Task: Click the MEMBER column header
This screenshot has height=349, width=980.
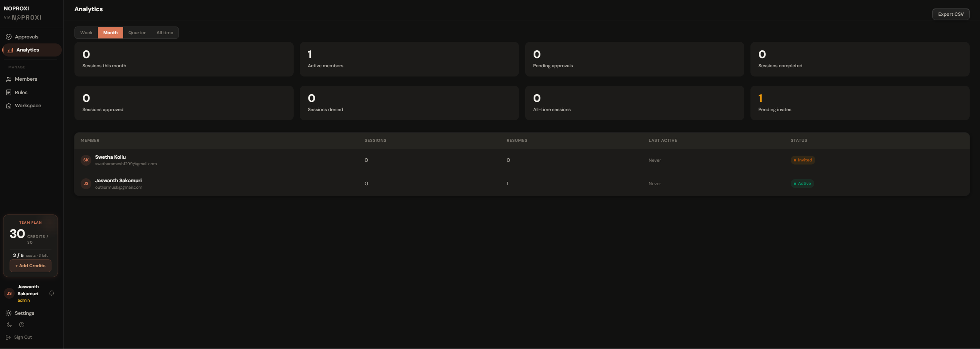Action: [x=90, y=141]
